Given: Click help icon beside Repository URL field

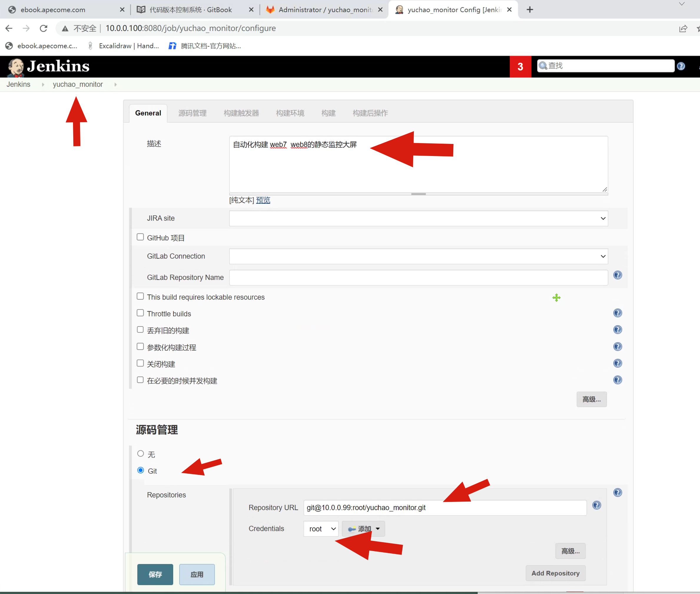Looking at the screenshot, I should click(x=596, y=505).
